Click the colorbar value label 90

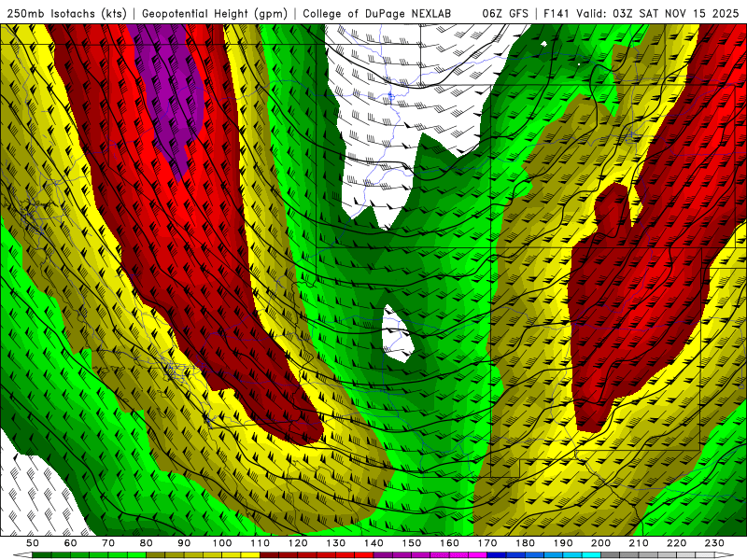coord(184,543)
